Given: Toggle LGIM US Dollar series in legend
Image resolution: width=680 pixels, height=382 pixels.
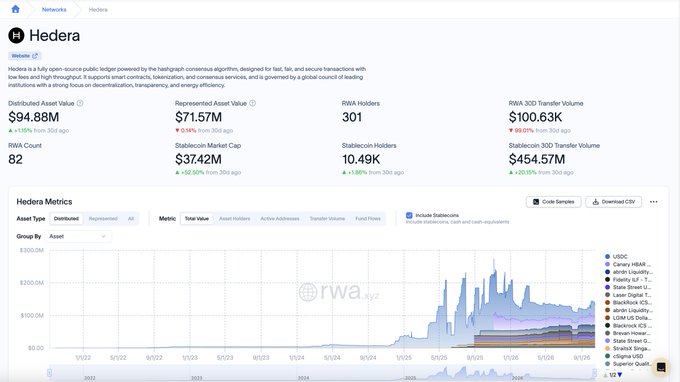Looking at the screenshot, I should (628, 318).
